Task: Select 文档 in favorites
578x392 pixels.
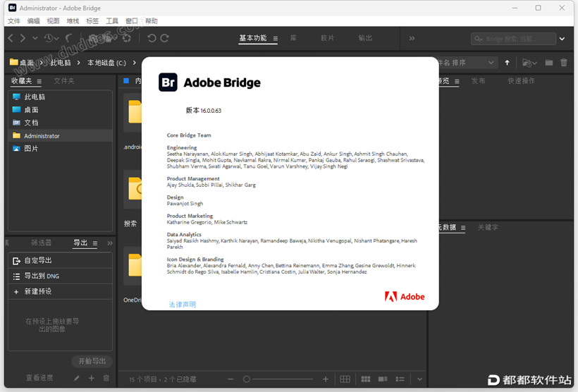Action: 61,123
